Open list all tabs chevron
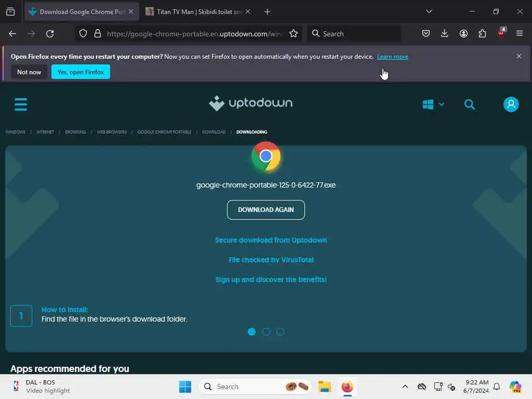This screenshot has width=532, height=399. click(x=429, y=12)
